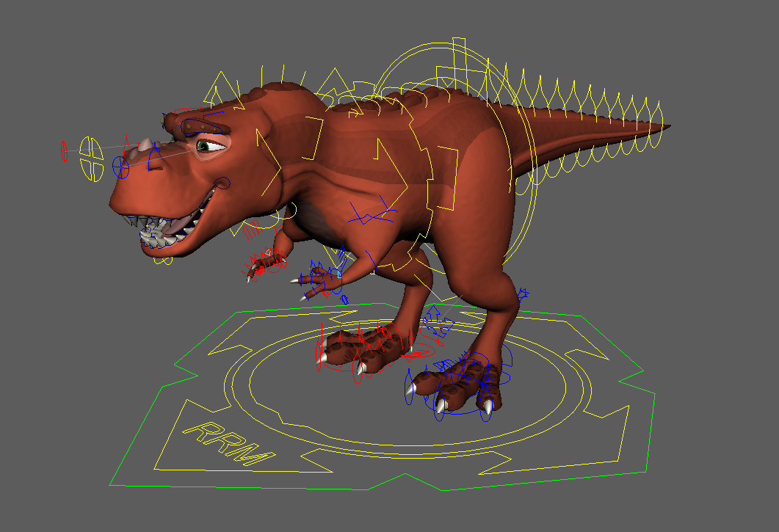Select the red finger controls on the far hand
Screen dimensions: 779x532
coord(264,263)
